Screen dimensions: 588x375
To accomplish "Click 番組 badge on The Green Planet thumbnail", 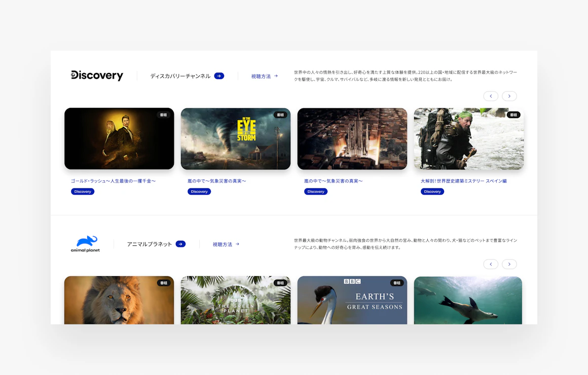I will pos(280,283).
